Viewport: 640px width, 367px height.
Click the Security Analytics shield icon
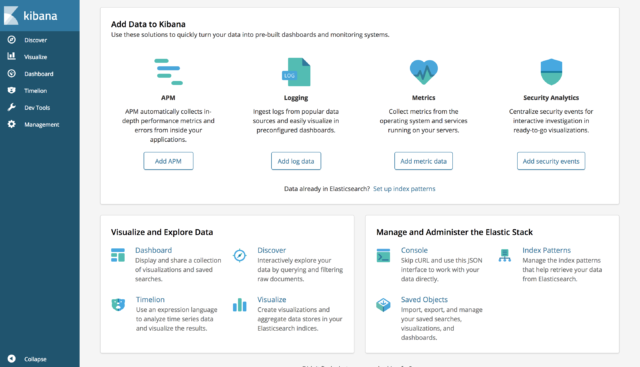(551, 72)
